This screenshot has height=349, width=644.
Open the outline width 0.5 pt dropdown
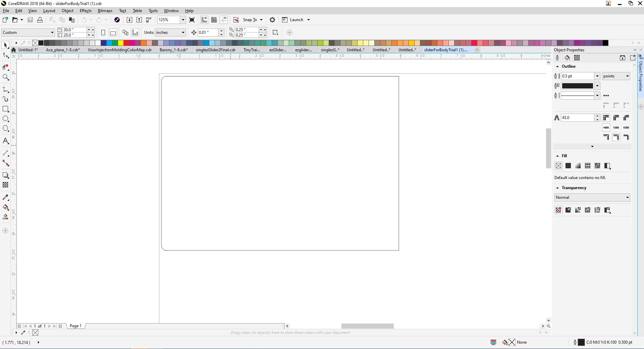point(597,76)
